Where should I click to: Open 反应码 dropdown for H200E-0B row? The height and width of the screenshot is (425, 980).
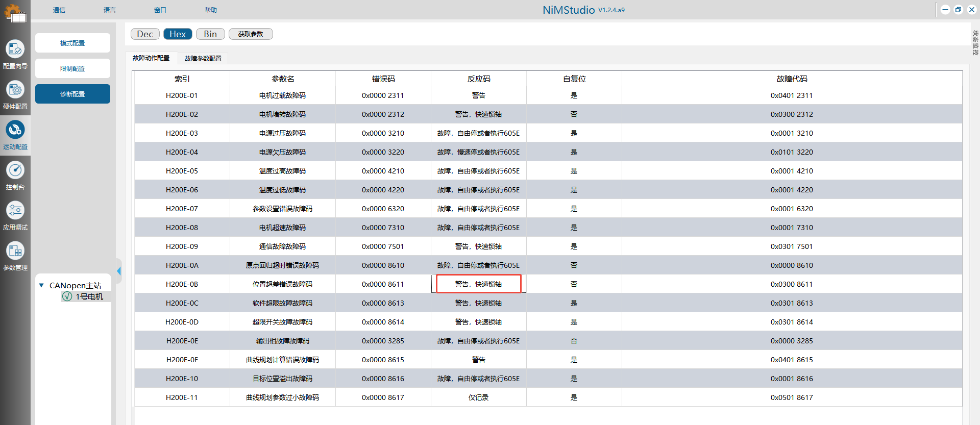pyautogui.click(x=479, y=284)
